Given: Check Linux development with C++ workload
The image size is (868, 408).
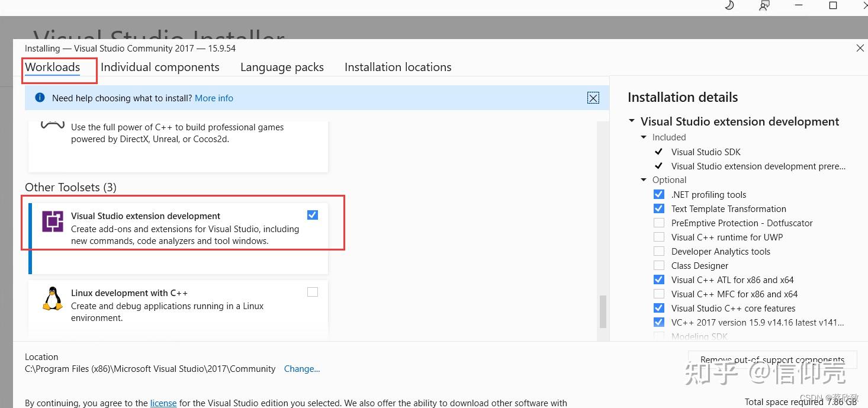Looking at the screenshot, I should (313, 292).
